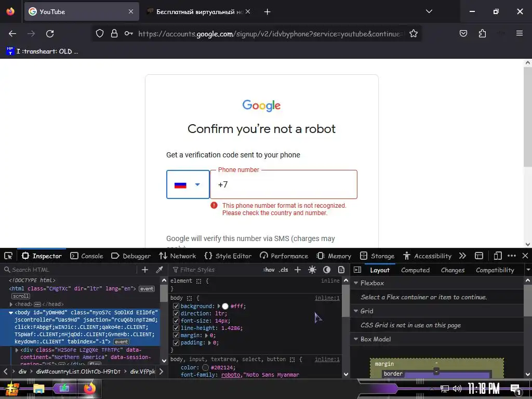Switch to the Performance panel

click(x=284, y=256)
